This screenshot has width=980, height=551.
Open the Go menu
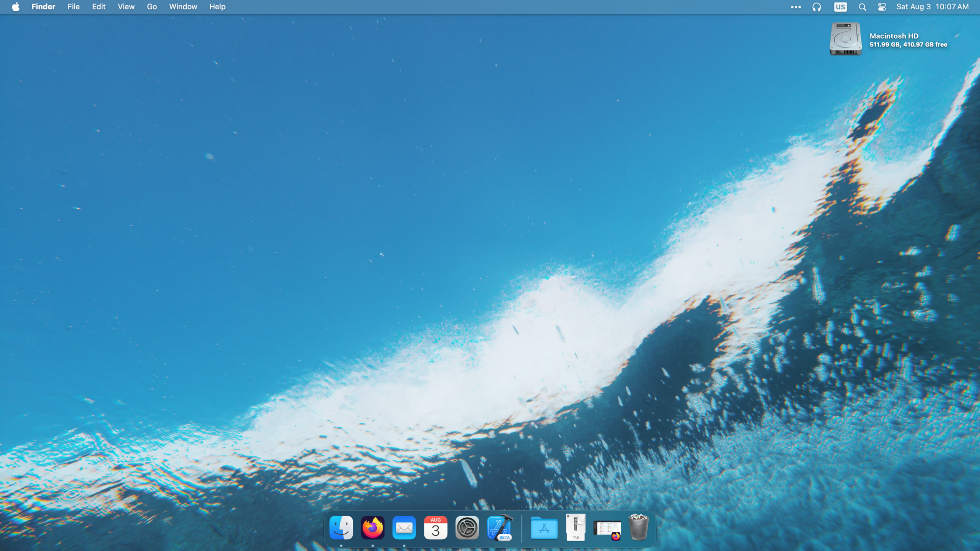[x=152, y=7]
